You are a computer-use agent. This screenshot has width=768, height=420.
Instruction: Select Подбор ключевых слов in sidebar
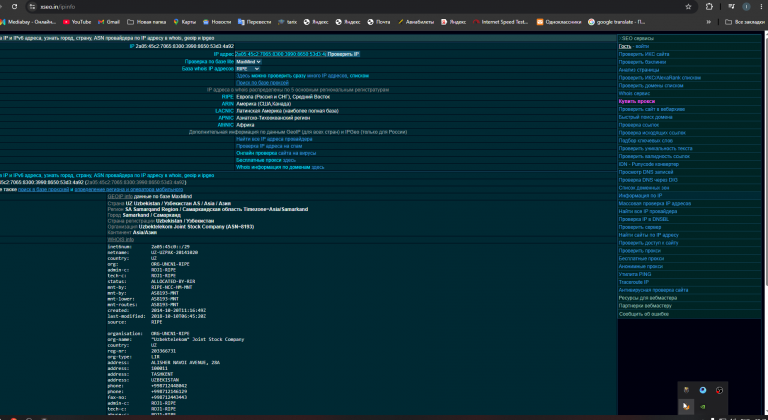(x=648, y=141)
